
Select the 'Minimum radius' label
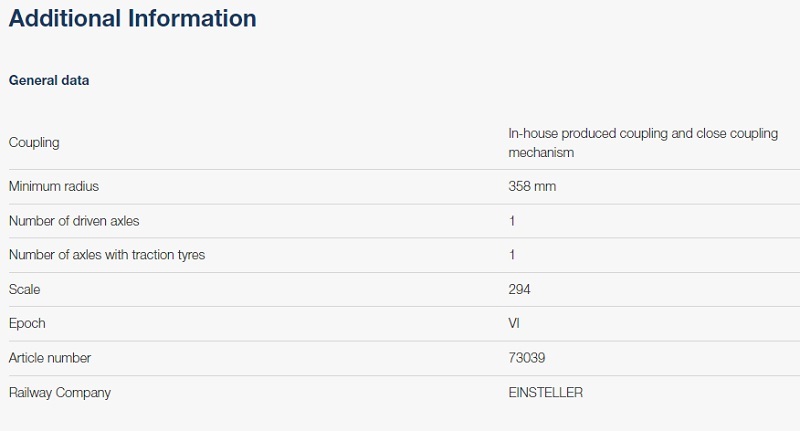(54, 187)
